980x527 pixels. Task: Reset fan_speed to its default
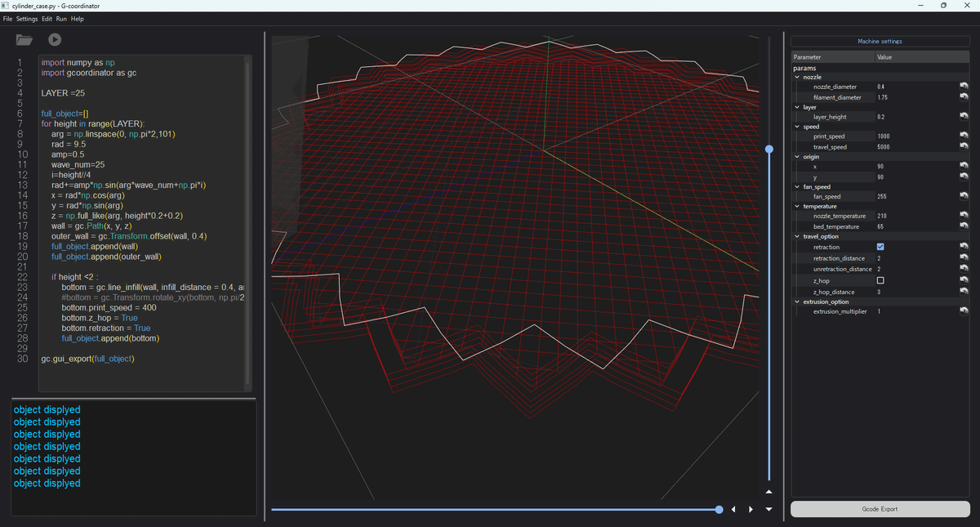(964, 196)
